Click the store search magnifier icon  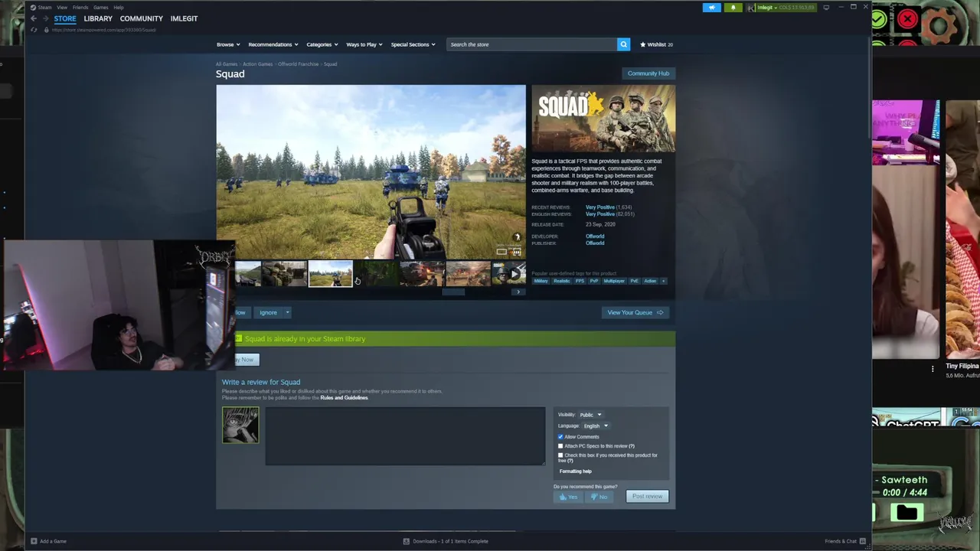click(x=623, y=44)
